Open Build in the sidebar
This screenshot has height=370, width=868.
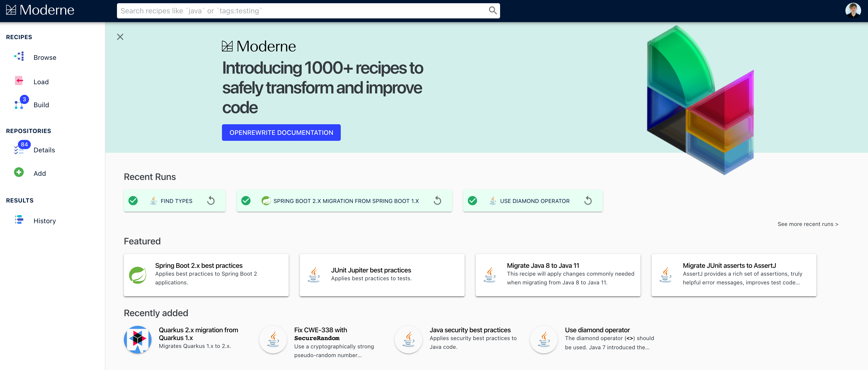tap(41, 105)
